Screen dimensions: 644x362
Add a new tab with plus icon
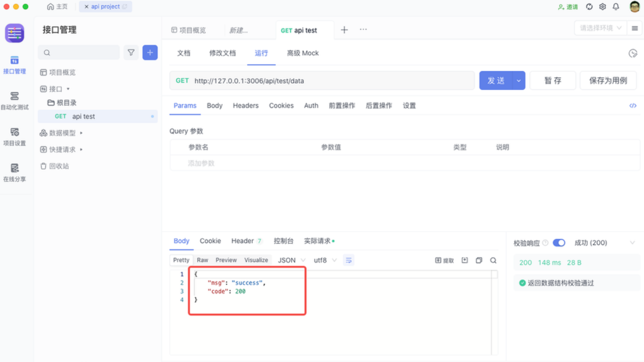click(344, 30)
